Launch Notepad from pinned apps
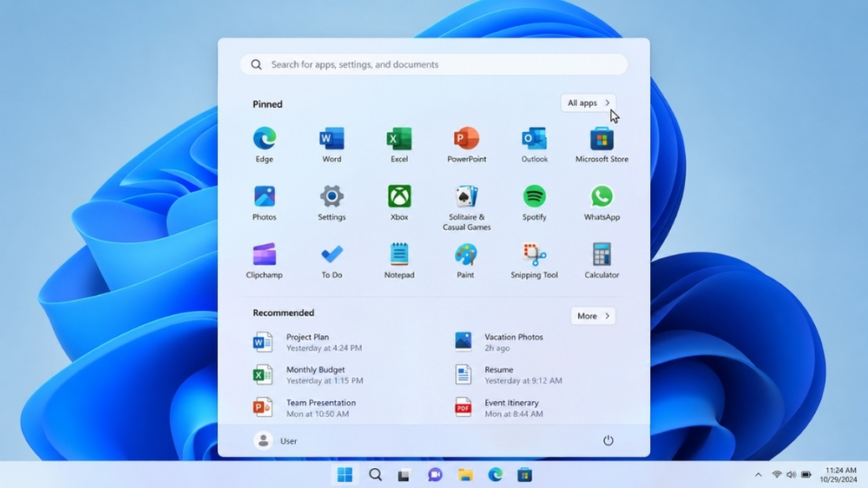868x488 pixels. tap(399, 260)
